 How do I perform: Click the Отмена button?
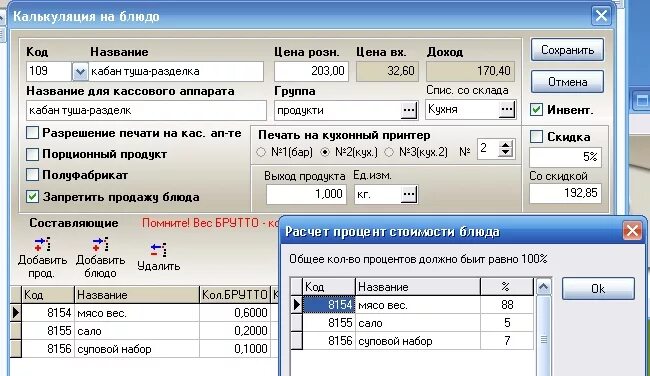tap(567, 82)
